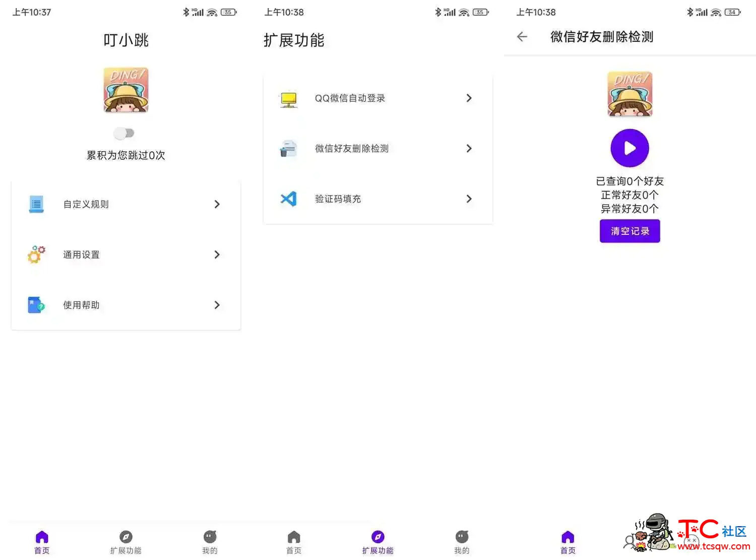Image resolution: width=756 pixels, height=560 pixels.
Task: Open QQ微信自动登录 row chevron
Action: (469, 98)
